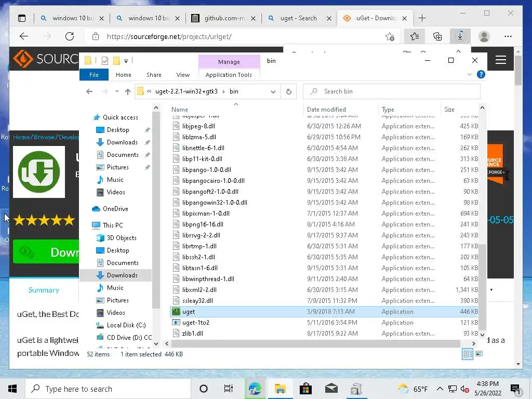
Task: Click New folder quick access toolbar icon
Action: coord(116,61)
